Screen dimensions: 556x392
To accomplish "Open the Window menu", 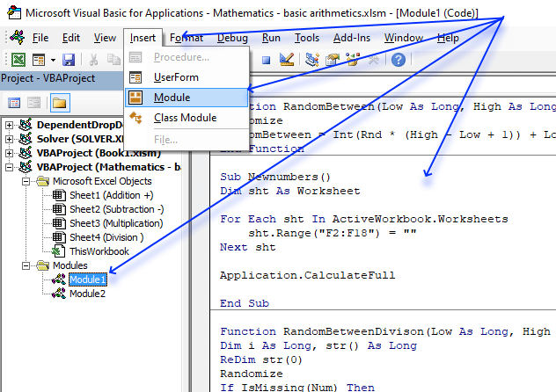I will 404,38.
